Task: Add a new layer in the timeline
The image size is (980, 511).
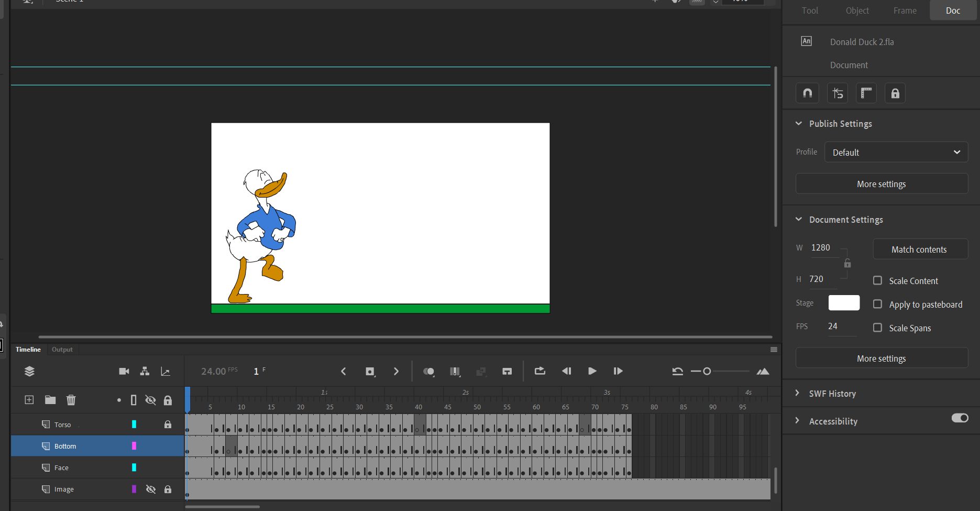Action: [x=29, y=399]
